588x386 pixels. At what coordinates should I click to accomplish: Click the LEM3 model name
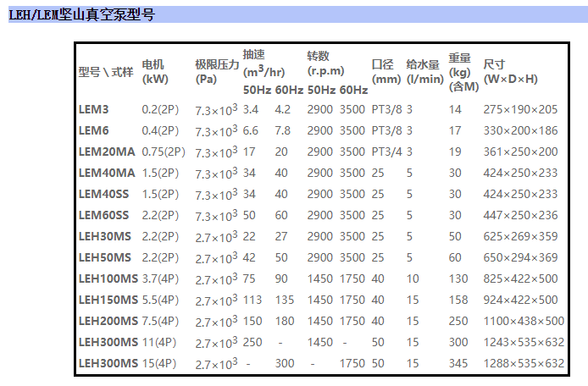93,109
